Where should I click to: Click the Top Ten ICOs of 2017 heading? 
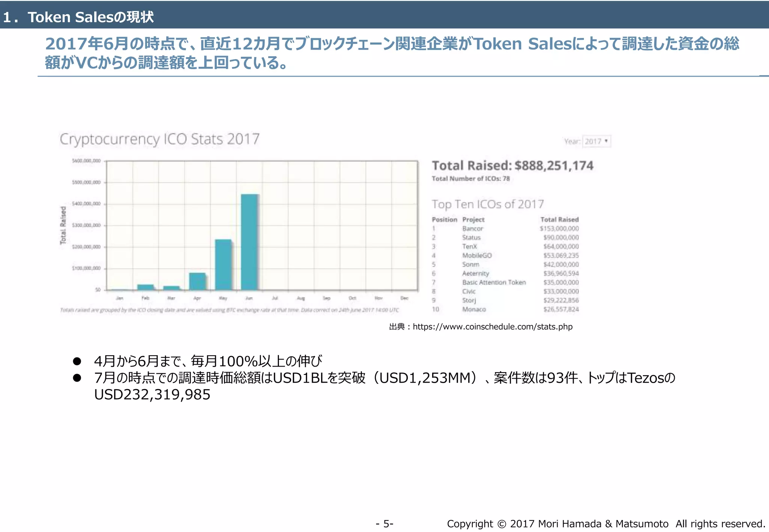[488, 204]
